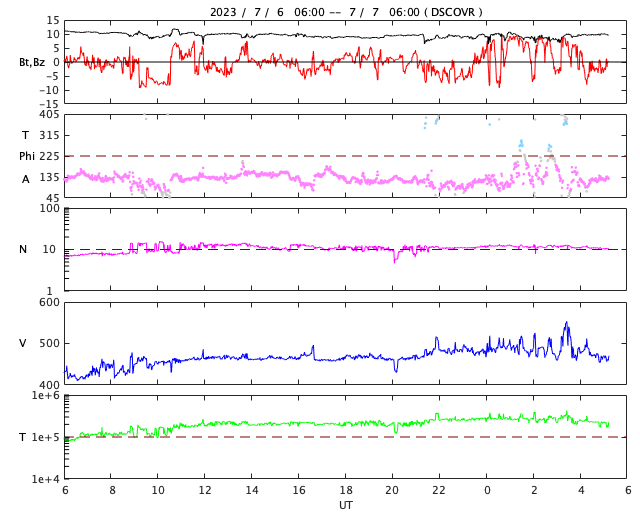Click the 225 tick label on Phi panel
Image resolution: width=640 pixels, height=512 pixels.
click(x=49, y=156)
